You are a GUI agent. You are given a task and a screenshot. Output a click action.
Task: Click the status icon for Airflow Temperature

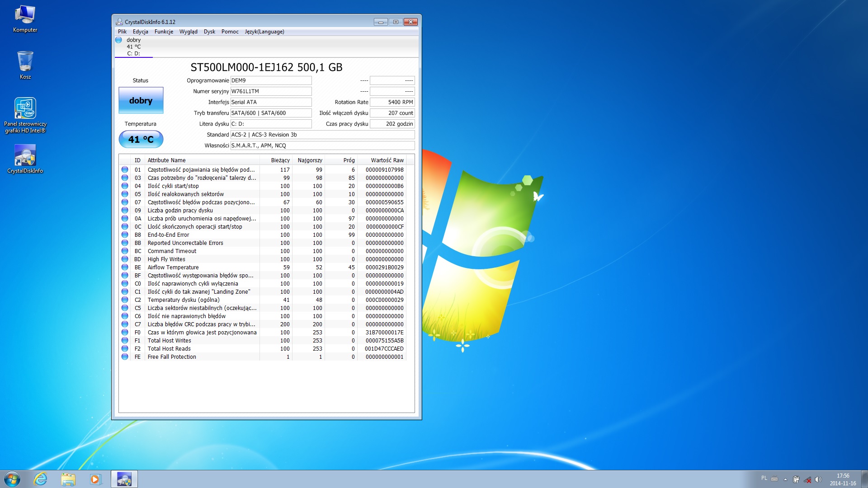pos(125,267)
